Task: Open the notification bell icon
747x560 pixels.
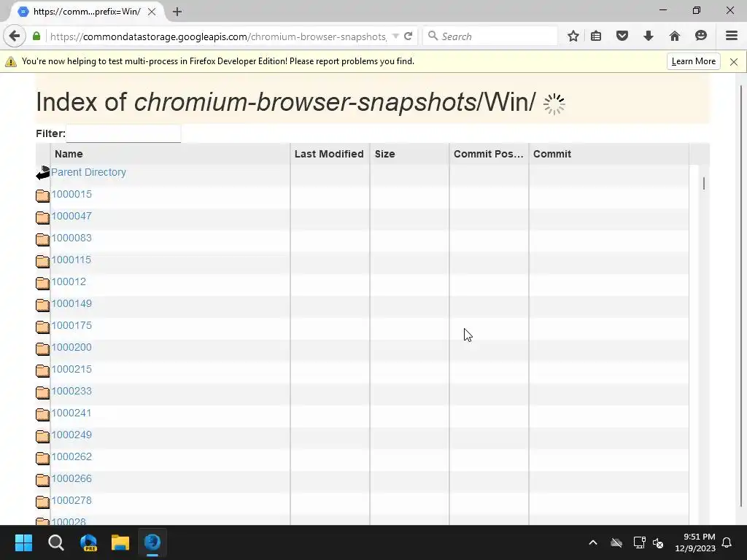Action: coord(727,542)
